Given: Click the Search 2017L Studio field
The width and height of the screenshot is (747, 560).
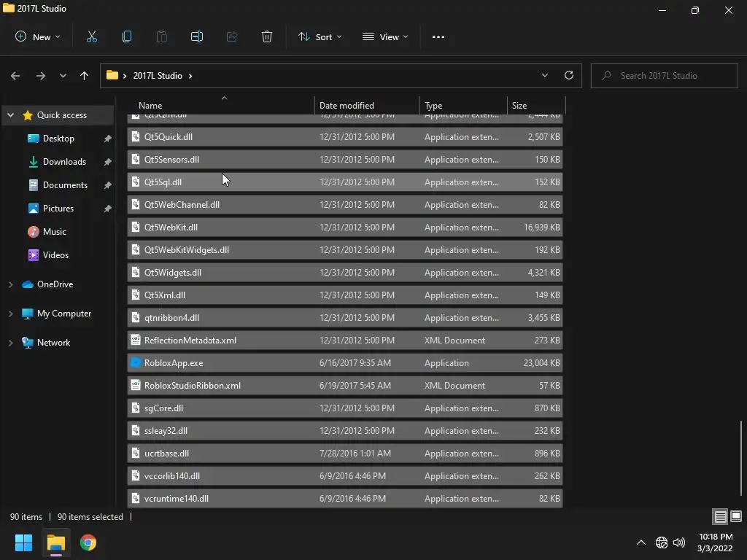Looking at the screenshot, I should click(x=664, y=76).
